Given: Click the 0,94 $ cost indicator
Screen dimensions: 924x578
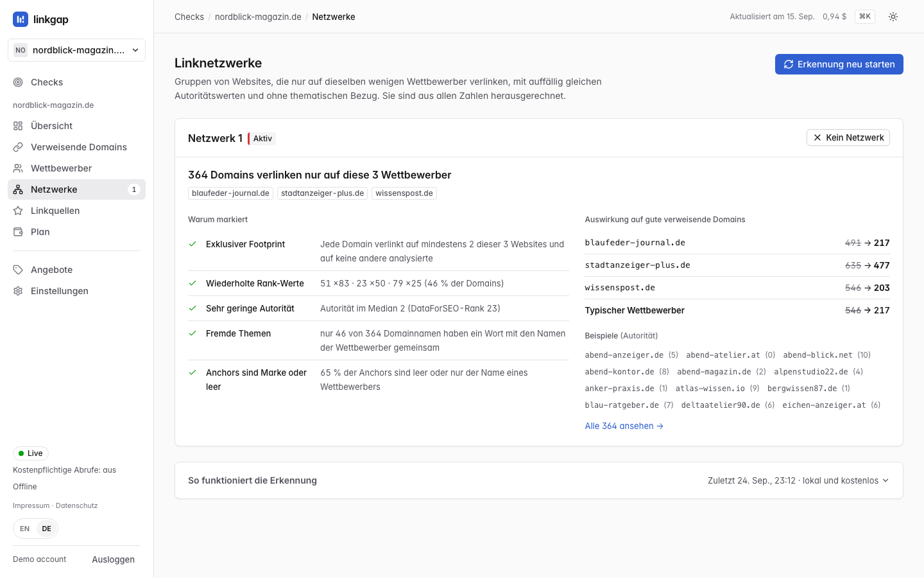Looking at the screenshot, I should tap(835, 17).
